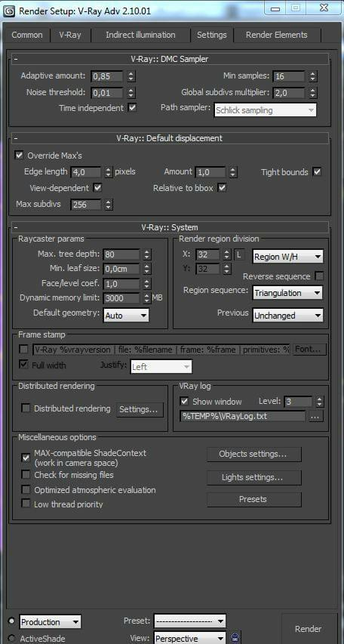Image resolution: width=344 pixels, height=644 pixels.
Task: Click the Dynamic memory limit 3000 field
Action: click(x=123, y=297)
